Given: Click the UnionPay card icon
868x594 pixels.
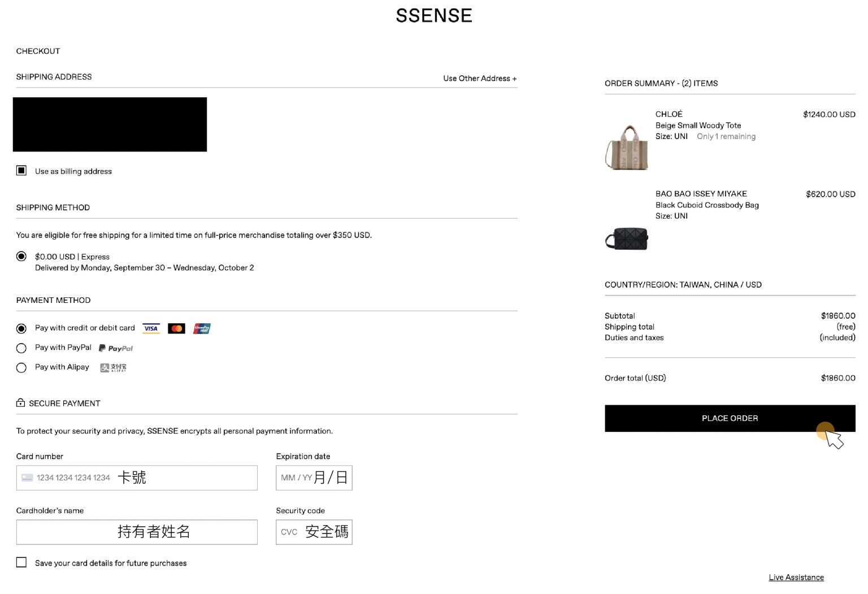Looking at the screenshot, I should pos(202,328).
